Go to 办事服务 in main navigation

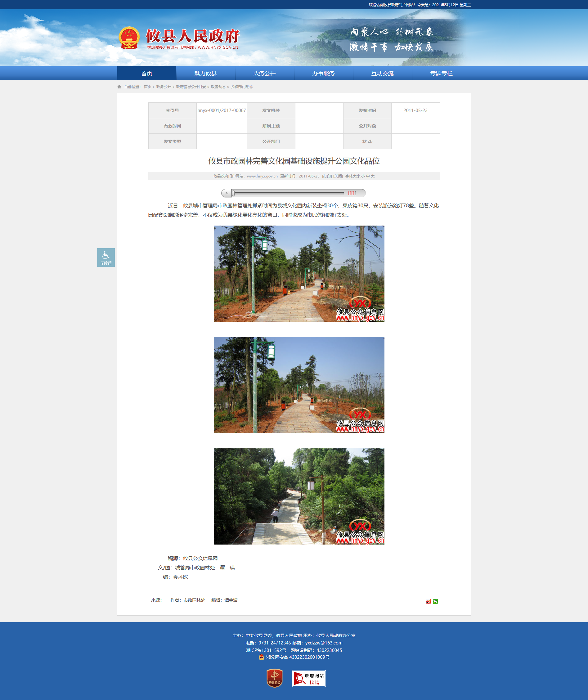[323, 73]
